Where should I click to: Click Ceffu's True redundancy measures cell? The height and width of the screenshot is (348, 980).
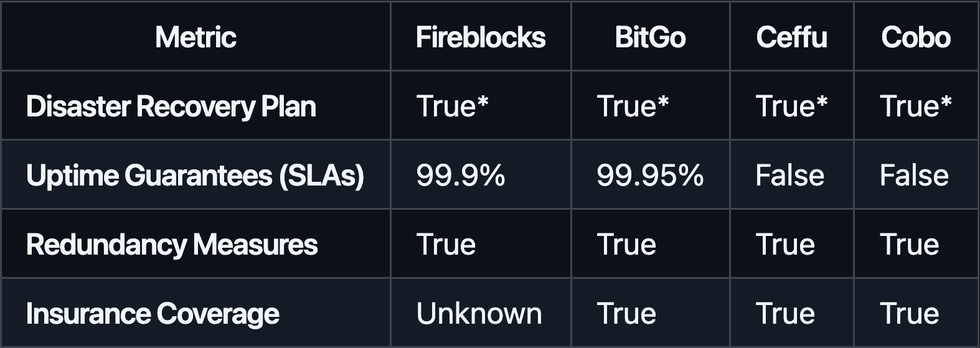[x=785, y=245]
